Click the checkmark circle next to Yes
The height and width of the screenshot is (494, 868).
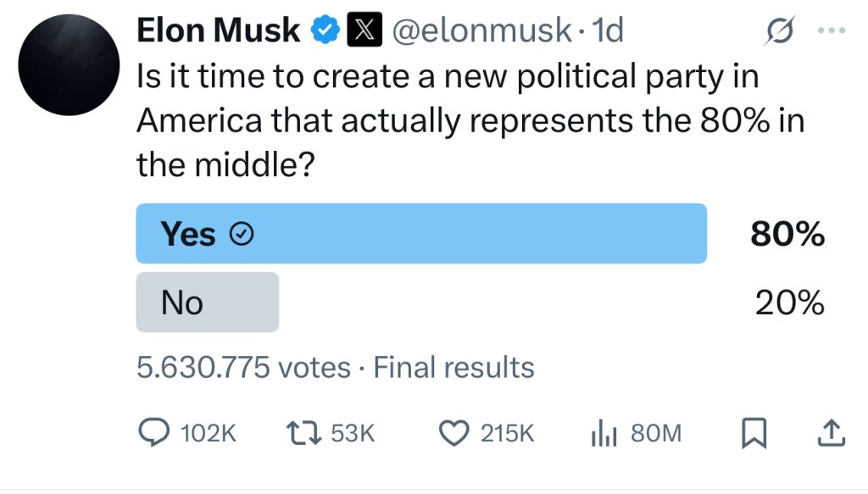[242, 234]
